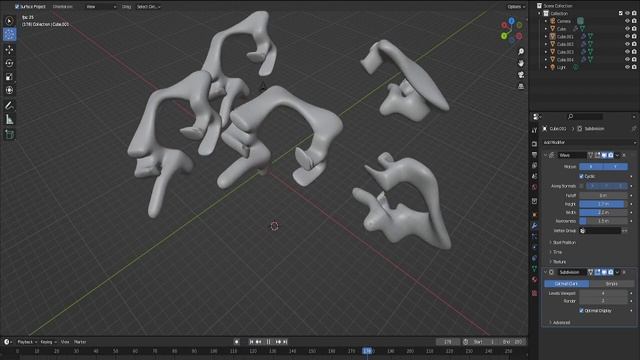Toggle the Optimal Display checkbox
The height and width of the screenshot is (360, 640).
(582, 311)
